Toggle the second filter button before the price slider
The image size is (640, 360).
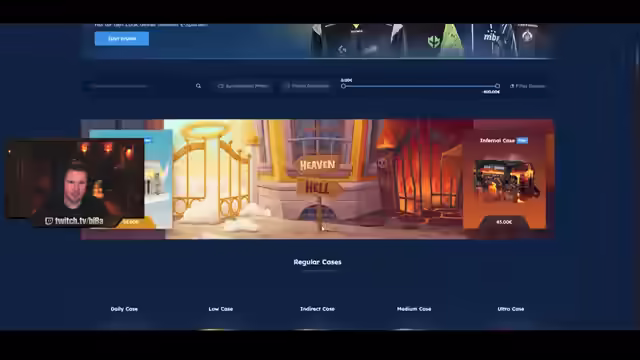pyautogui.click(x=307, y=86)
